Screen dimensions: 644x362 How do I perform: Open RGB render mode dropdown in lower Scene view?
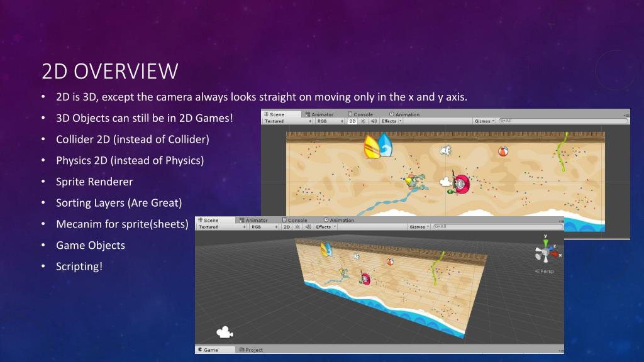point(265,227)
